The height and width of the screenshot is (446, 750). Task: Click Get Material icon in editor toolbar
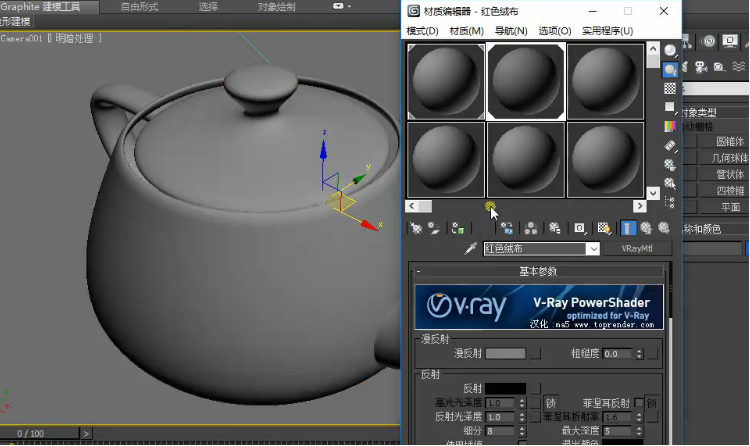pyautogui.click(x=416, y=228)
